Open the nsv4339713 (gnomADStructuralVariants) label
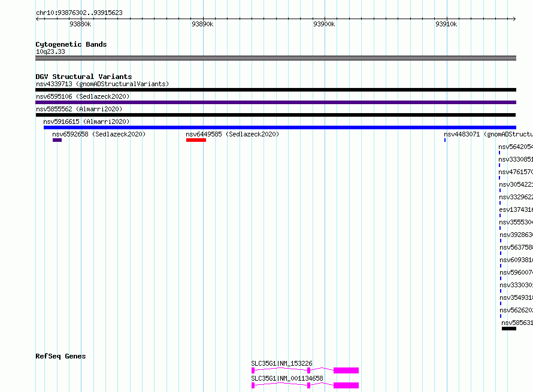533x392 pixels. 102,84
